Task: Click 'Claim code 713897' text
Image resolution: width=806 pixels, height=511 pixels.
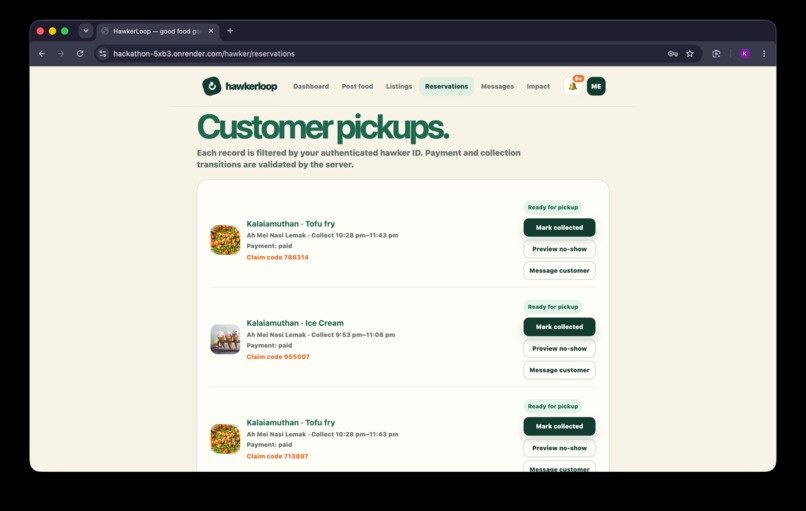Action: pyautogui.click(x=278, y=456)
